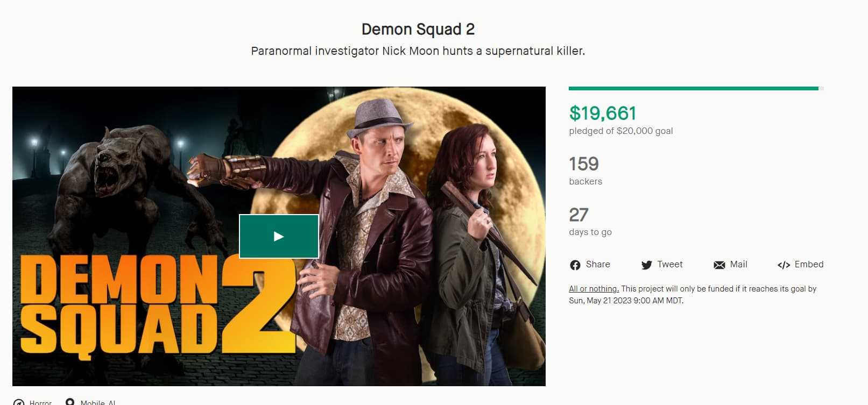The width and height of the screenshot is (868, 405).
Task: Click the 27 days to go counter
Action: [578, 215]
